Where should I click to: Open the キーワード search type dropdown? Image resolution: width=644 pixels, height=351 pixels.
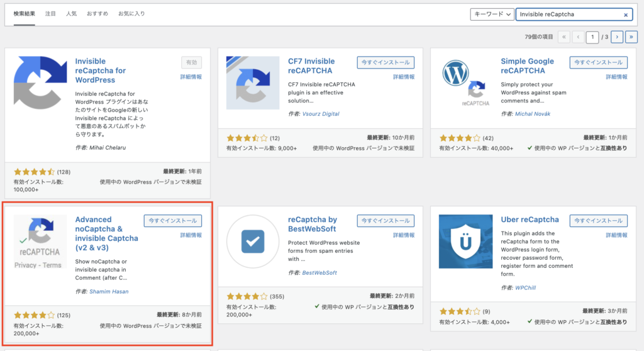pyautogui.click(x=492, y=14)
